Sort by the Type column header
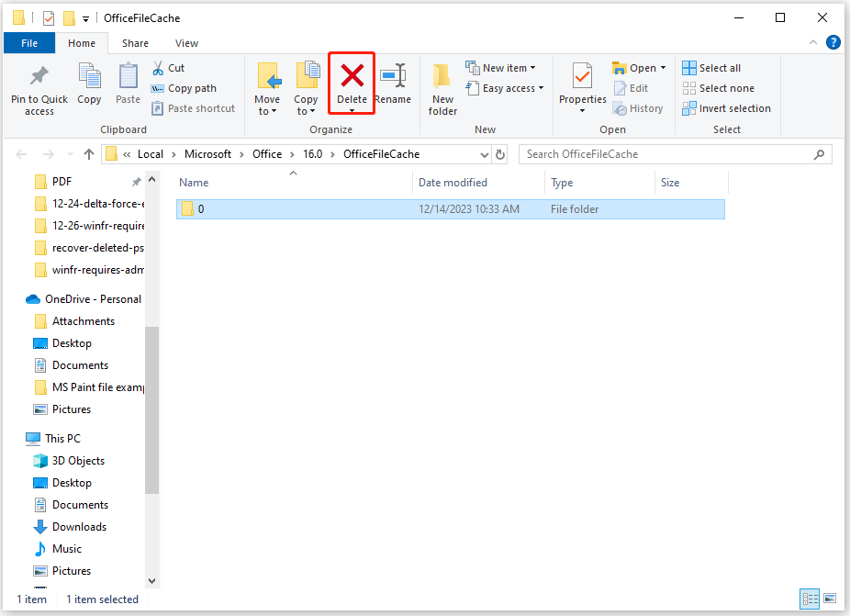The height and width of the screenshot is (616, 850). [600, 183]
